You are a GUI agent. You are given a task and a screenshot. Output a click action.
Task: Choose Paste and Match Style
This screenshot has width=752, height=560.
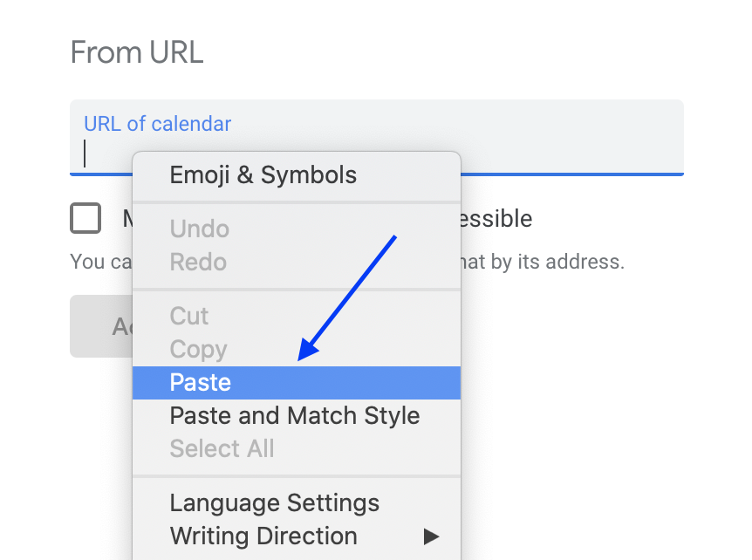pos(294,416)
